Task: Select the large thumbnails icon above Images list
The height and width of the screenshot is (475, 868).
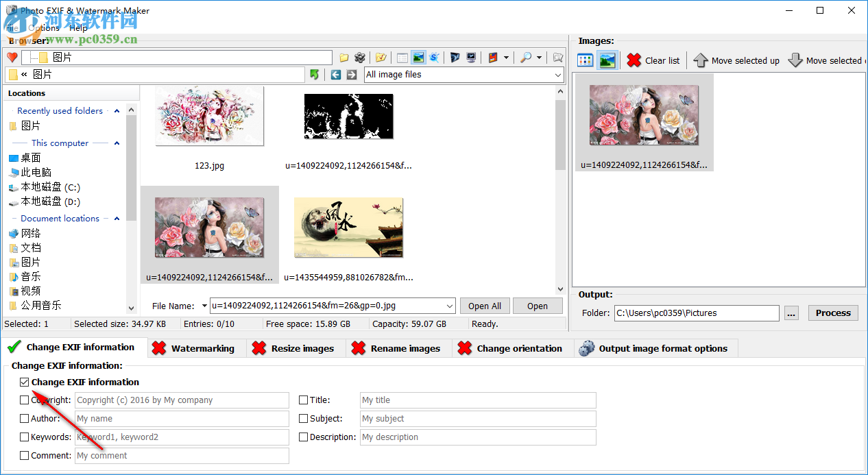Action: pos(607,60)
